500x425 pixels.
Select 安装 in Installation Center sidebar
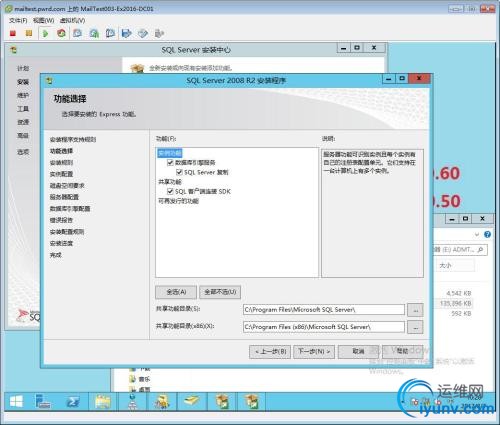coord(23,82)
